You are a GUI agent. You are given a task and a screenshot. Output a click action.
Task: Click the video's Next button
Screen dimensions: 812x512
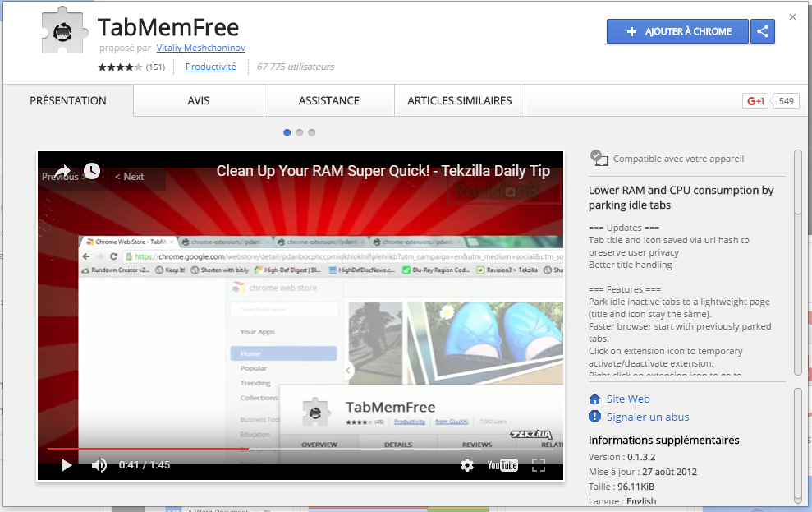pos(129,177)
